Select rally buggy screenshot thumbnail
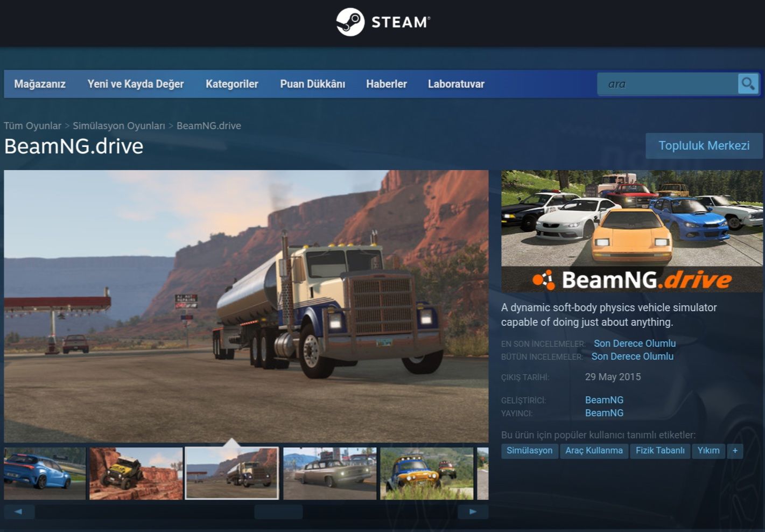Screen dimensions: 765x532 pos(427,473)
